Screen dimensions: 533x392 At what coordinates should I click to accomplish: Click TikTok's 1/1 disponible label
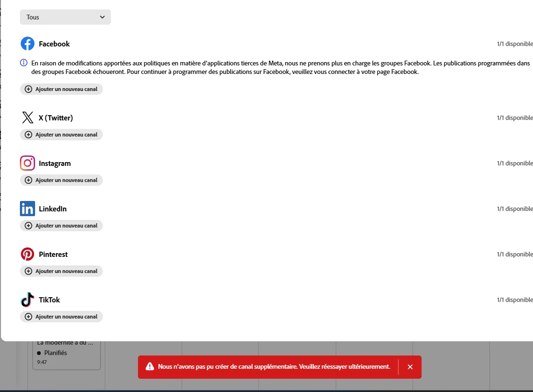(515, 300)
